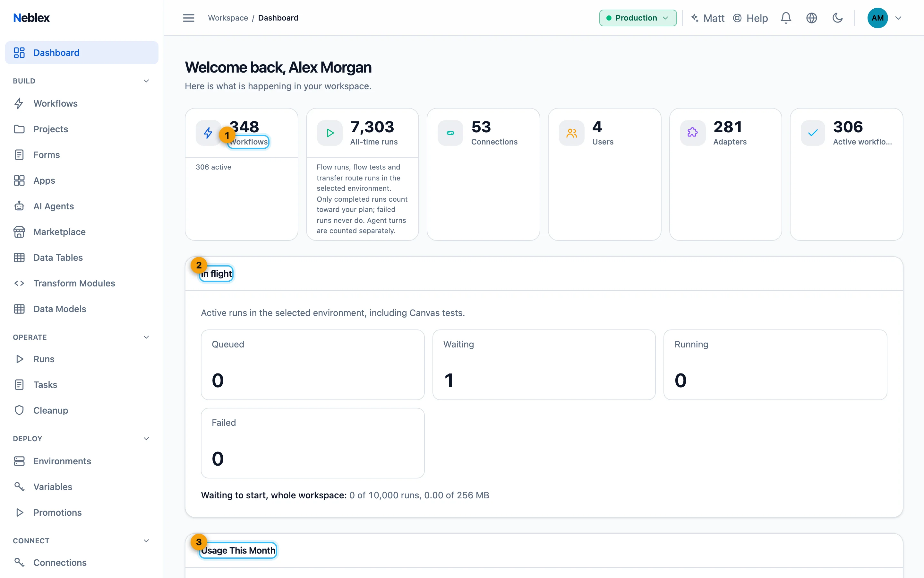This screenshot has height=578, width=924.
Task: Click the 53 Connections value
Action: [x=481, y=127]
